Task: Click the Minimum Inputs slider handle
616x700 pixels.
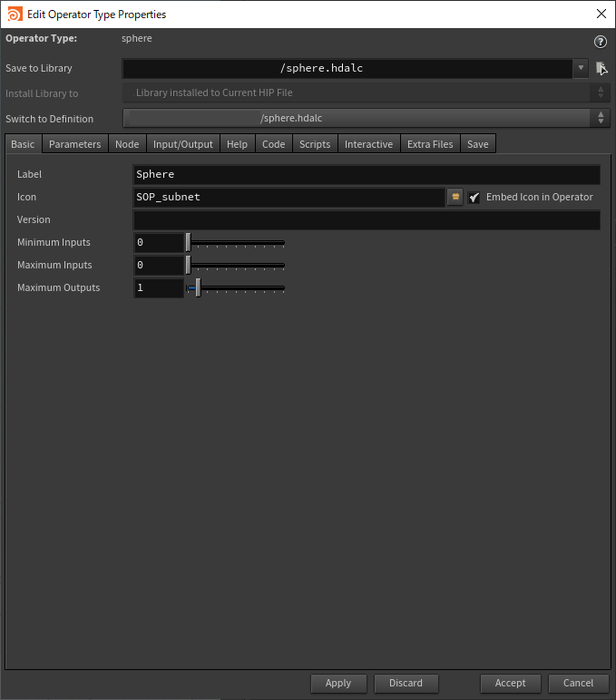Action: (188, 242)
